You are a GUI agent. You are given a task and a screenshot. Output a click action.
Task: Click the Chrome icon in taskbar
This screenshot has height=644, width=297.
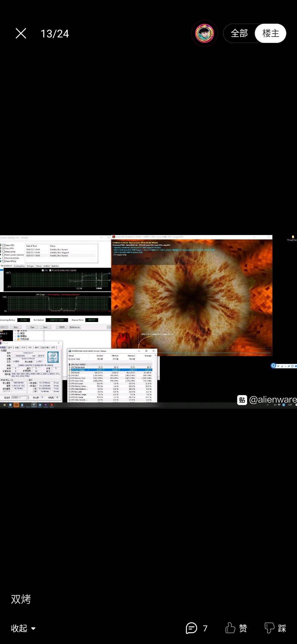pos(4,405)
